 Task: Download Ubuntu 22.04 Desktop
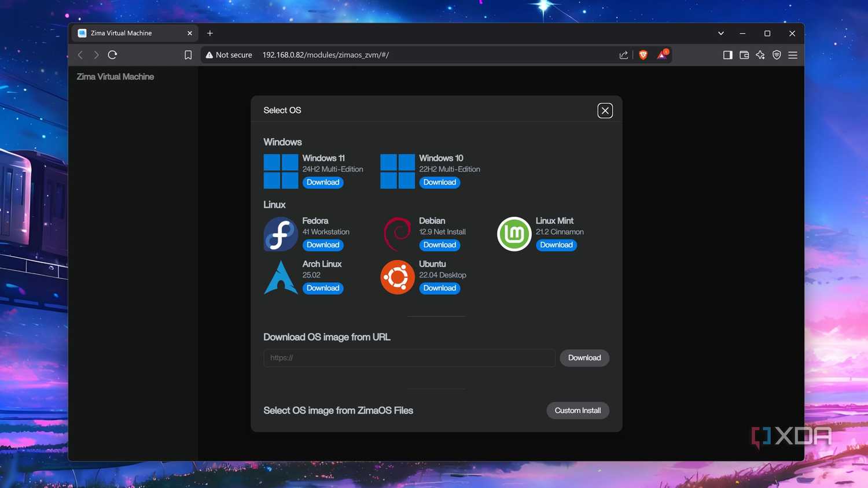point(440,289)
